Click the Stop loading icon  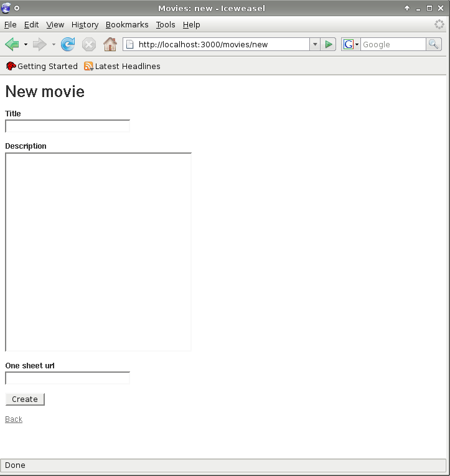click(x=89, y=45)
